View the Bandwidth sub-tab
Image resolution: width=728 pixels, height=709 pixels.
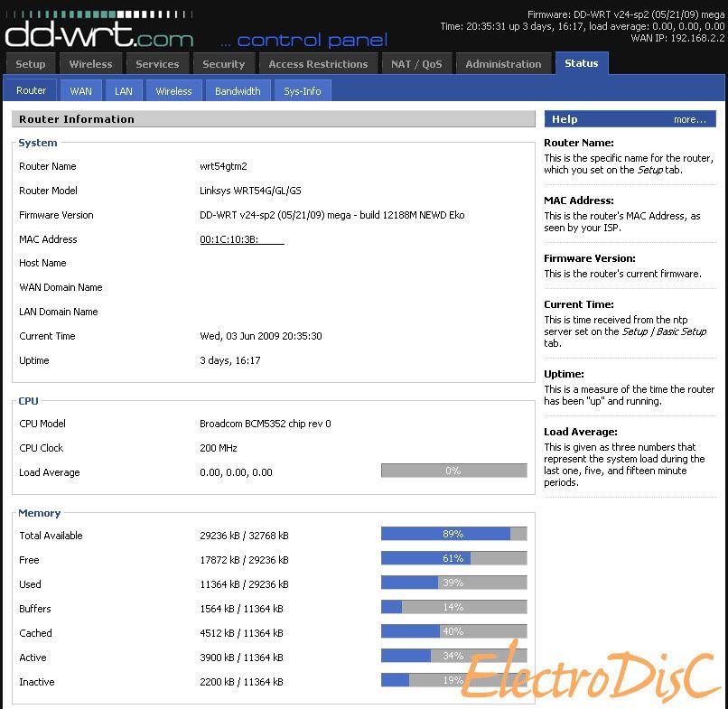point(238,91)
